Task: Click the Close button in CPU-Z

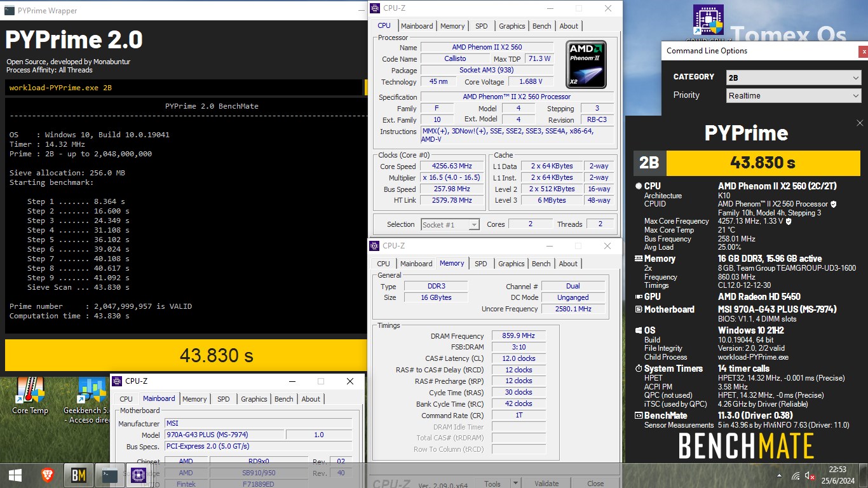Action: 595,484
